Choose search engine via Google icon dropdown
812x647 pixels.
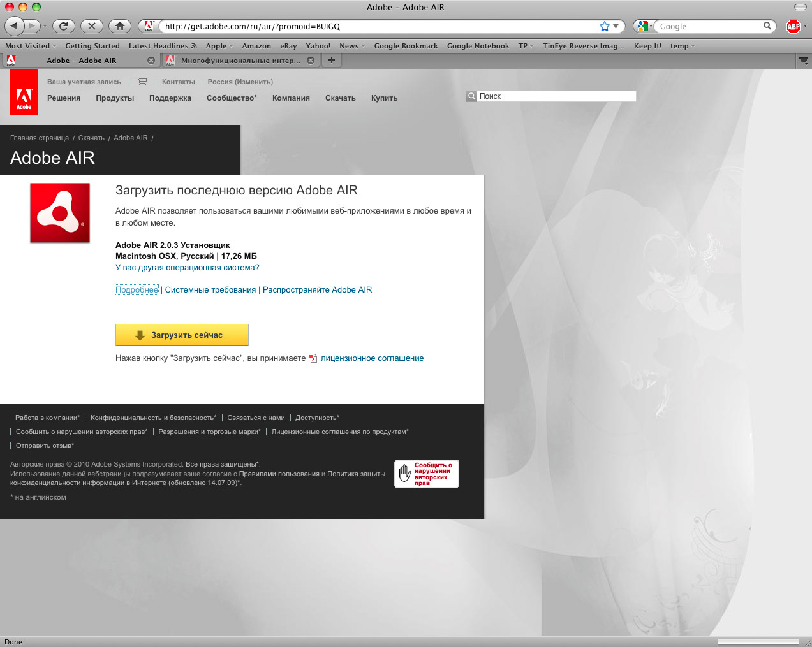coord(644,26)
